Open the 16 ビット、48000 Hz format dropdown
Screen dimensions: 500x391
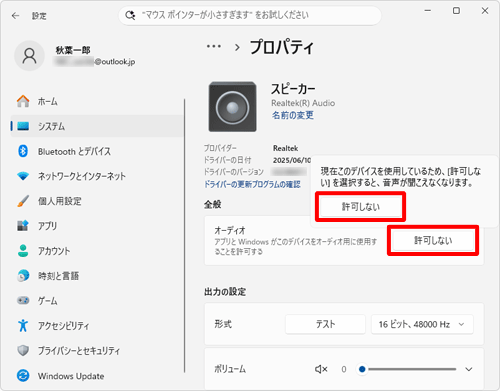[422, 324]
